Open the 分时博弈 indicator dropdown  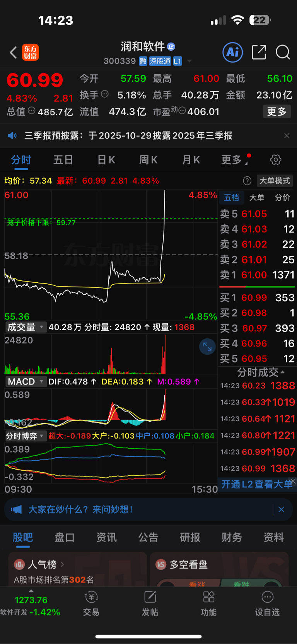26,436
